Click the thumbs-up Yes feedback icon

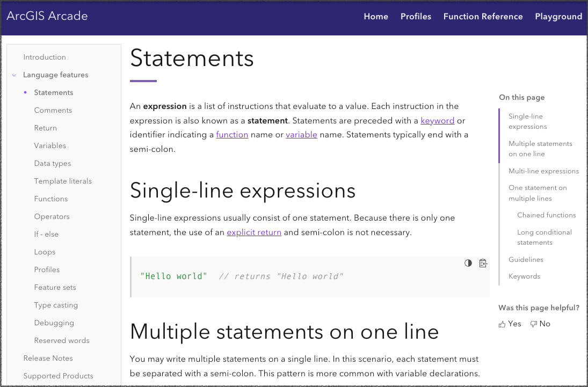click(502, 324)
